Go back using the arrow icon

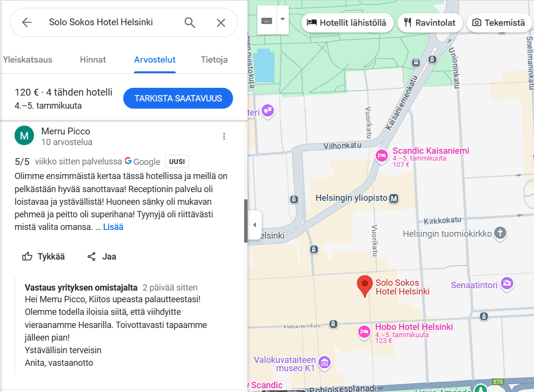tap(27, 22)
